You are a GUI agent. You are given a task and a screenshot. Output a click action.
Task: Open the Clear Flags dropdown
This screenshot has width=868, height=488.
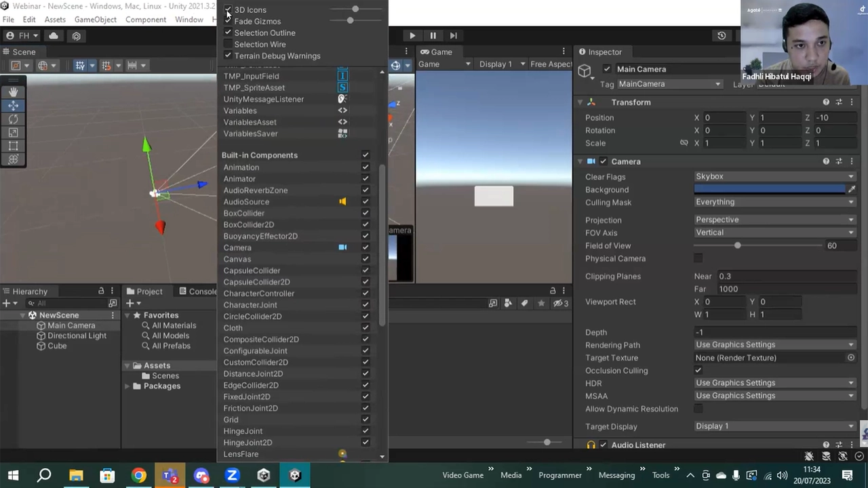774,176
